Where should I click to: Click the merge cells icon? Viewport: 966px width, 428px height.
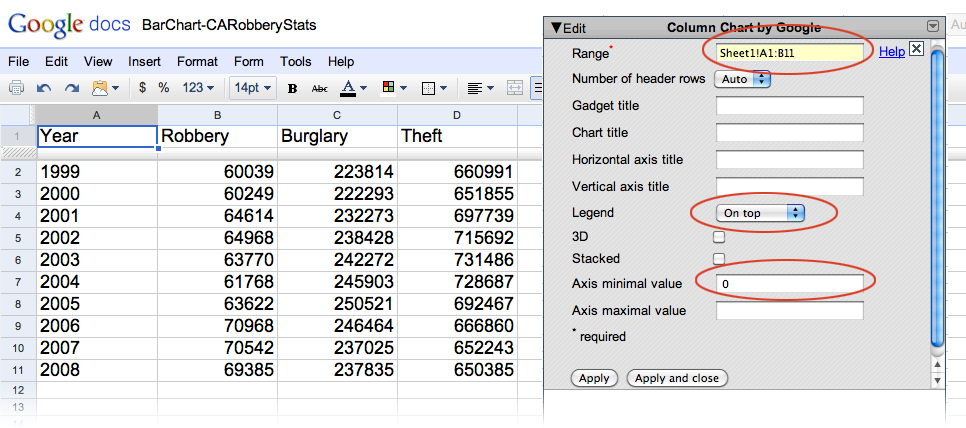coord(514,89)
